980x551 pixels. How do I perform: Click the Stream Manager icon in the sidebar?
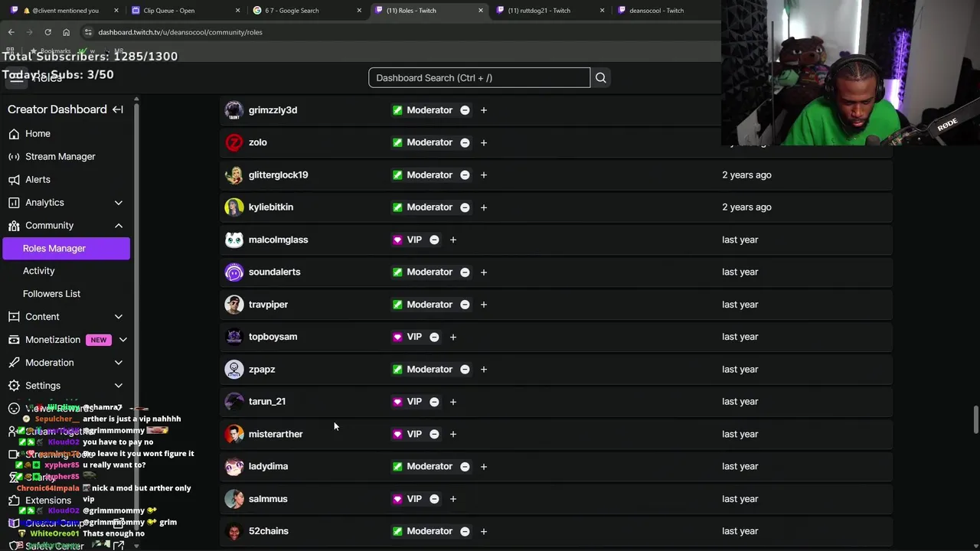[14, 157]
